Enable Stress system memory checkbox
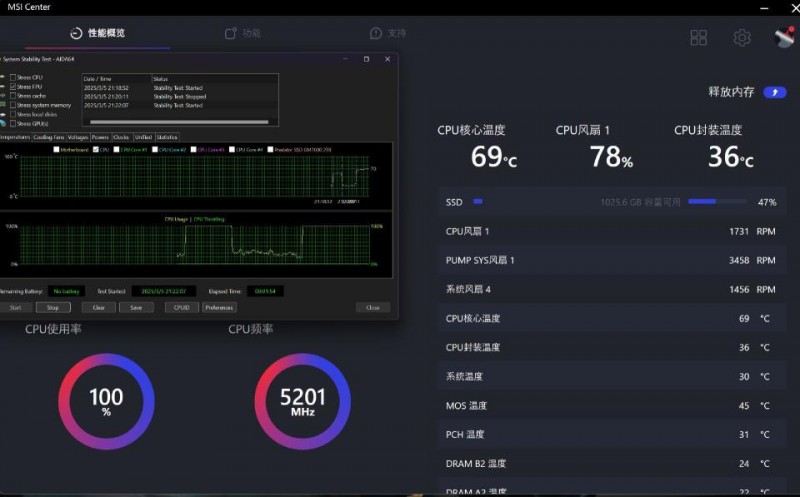The height and width of the screenshot is (497, 800). pyautogui.click(x=13, y=105)
